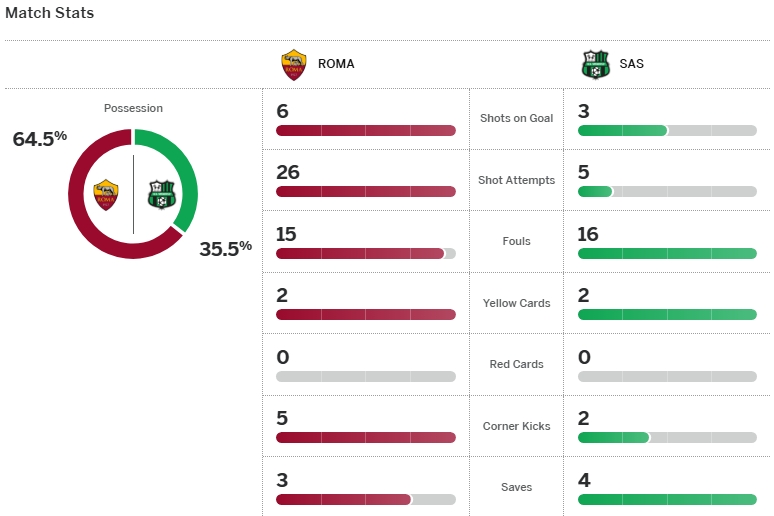Click the Roma crest in the header
Image resolution: width=774 pixels, height=516 pixels.
point(294,64)
